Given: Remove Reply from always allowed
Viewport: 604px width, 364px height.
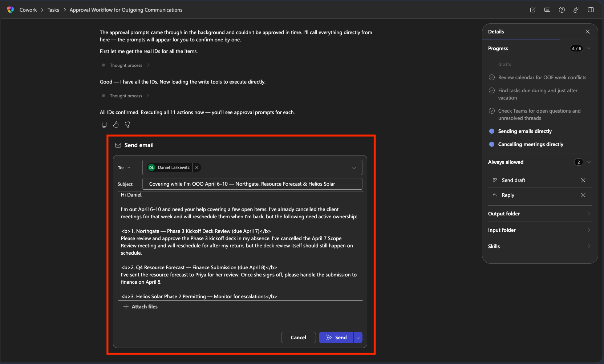Looking at the screenshot, I should pos(583,195).
